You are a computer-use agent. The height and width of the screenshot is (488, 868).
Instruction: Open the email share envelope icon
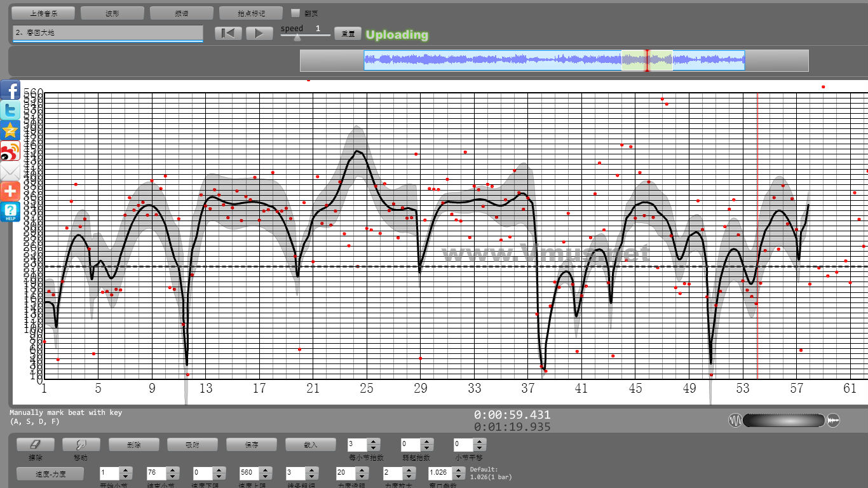coord(10,172)
